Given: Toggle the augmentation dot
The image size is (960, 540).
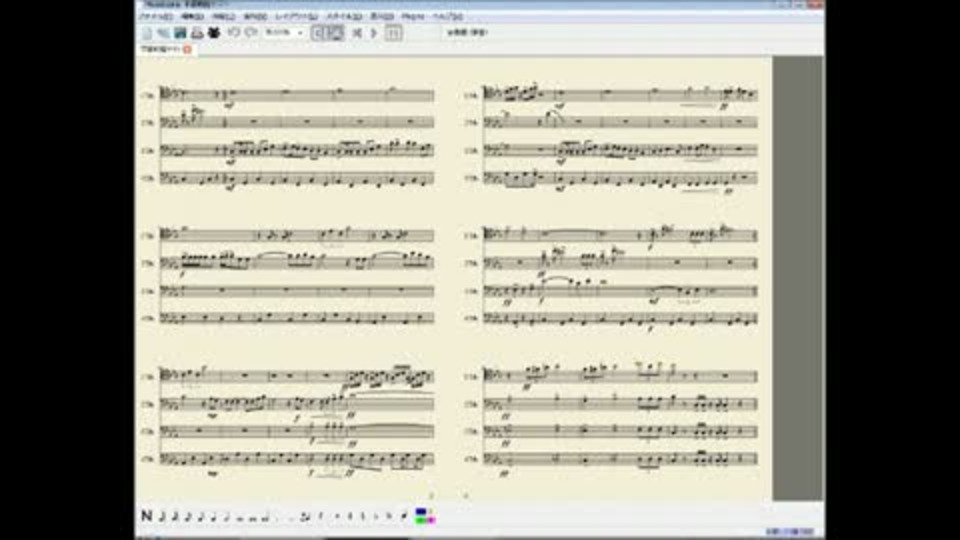Looking at the screenshot, I should click(277, 519).
